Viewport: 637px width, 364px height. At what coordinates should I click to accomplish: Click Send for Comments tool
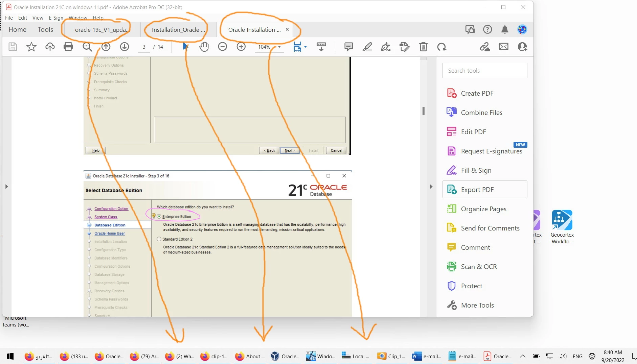pos(484,228)
